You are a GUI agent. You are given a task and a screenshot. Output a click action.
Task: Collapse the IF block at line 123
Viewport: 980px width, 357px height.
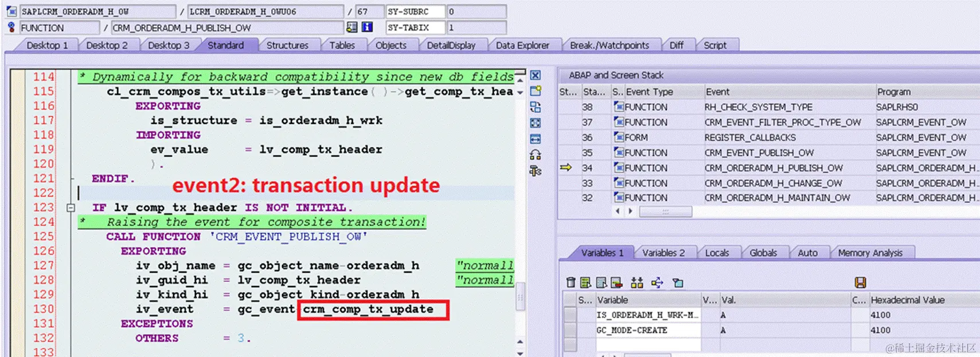(x=71, y=207)
